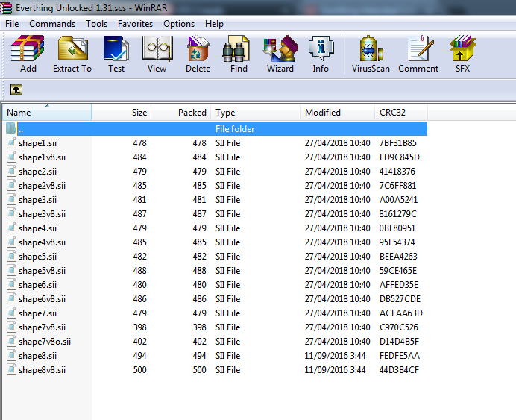The width and height of the screenshot is (516, 420).
Task: Click file icon of shape8v8.sii
Action: [x=11, y=369]
